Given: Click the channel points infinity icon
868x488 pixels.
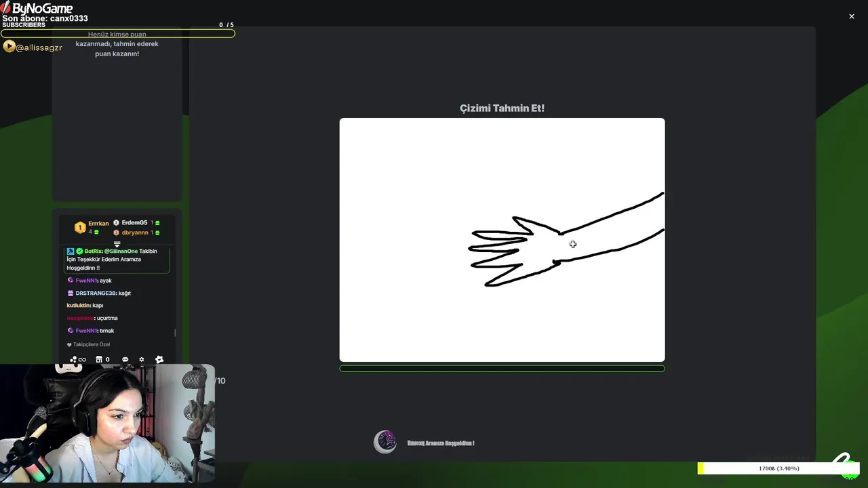Looking at the screenshot, I should click(78, 359).
